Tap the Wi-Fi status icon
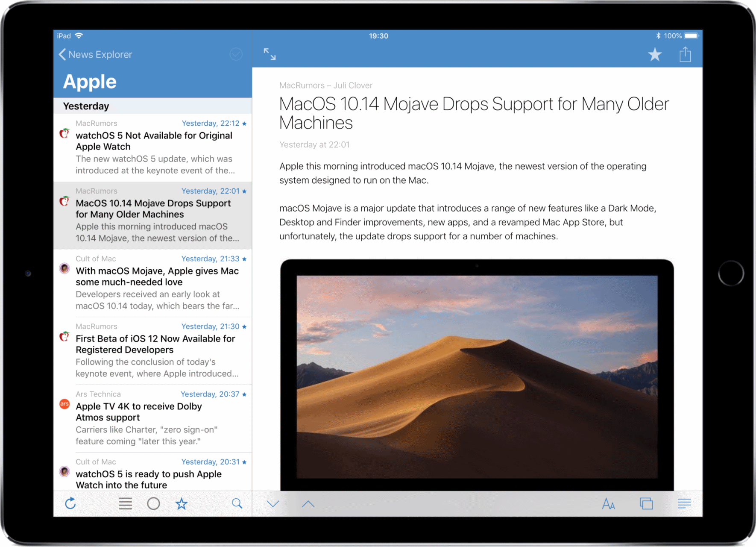 (79, 35)
